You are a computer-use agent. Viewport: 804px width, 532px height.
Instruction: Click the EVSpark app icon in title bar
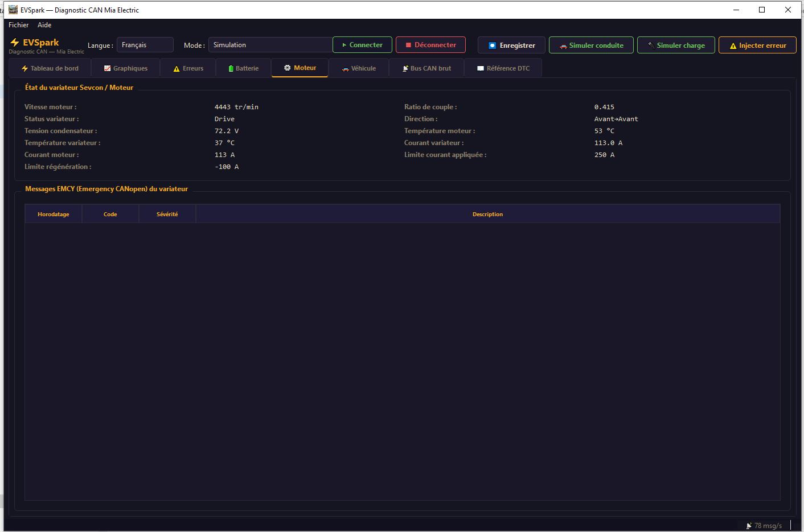pos(13,10)
